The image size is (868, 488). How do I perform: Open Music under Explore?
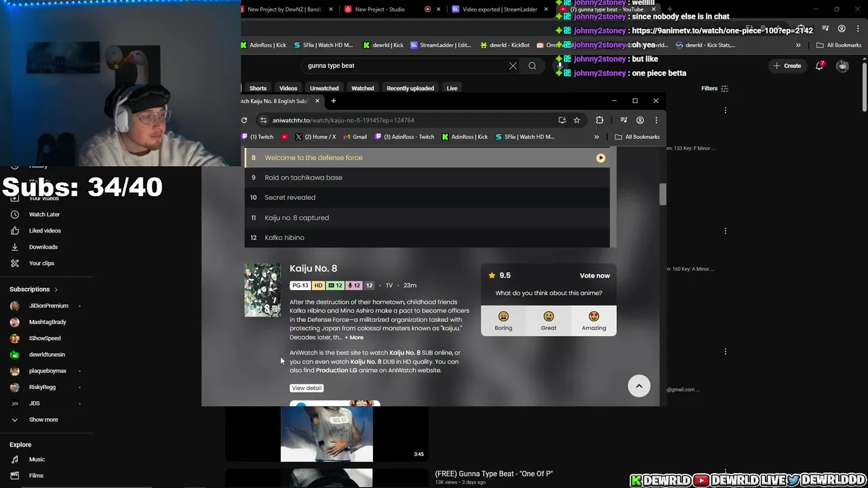[37, 460]
